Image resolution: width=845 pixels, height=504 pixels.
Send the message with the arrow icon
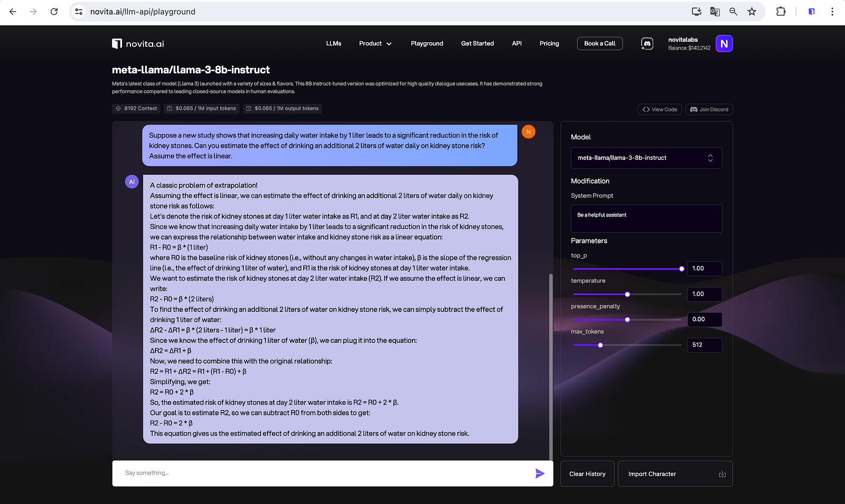540,473
